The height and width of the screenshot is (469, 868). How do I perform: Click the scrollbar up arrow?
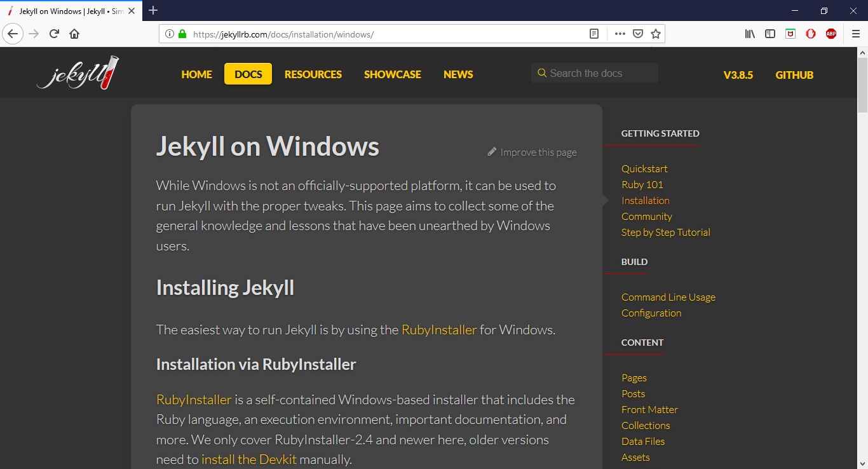[x=862, y=52]
